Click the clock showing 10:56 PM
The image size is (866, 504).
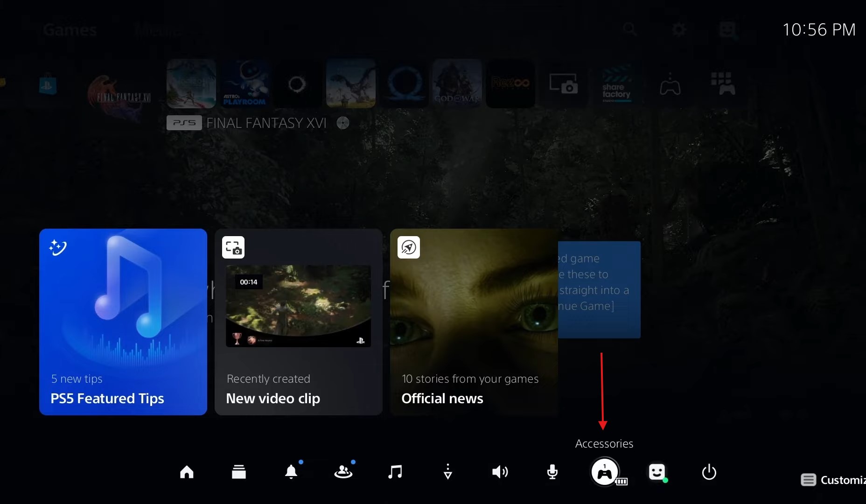coord(819,30)
